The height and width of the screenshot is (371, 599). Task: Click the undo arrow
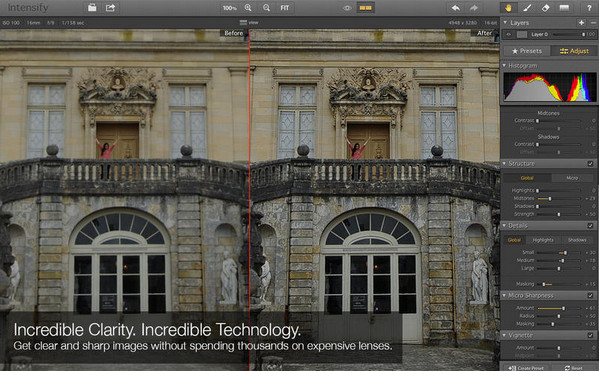[x=455, y=8]
